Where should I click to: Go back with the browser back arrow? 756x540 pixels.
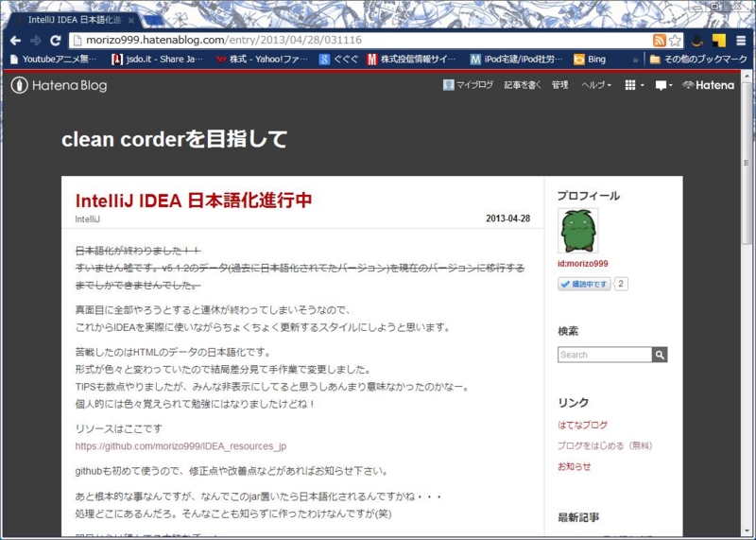(x=15, y=41)
